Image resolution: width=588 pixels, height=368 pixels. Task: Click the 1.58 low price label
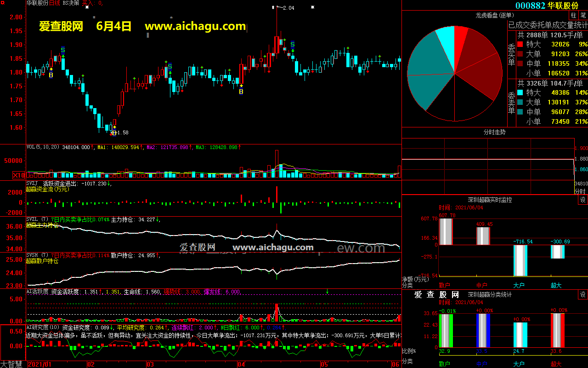[122, 132]
